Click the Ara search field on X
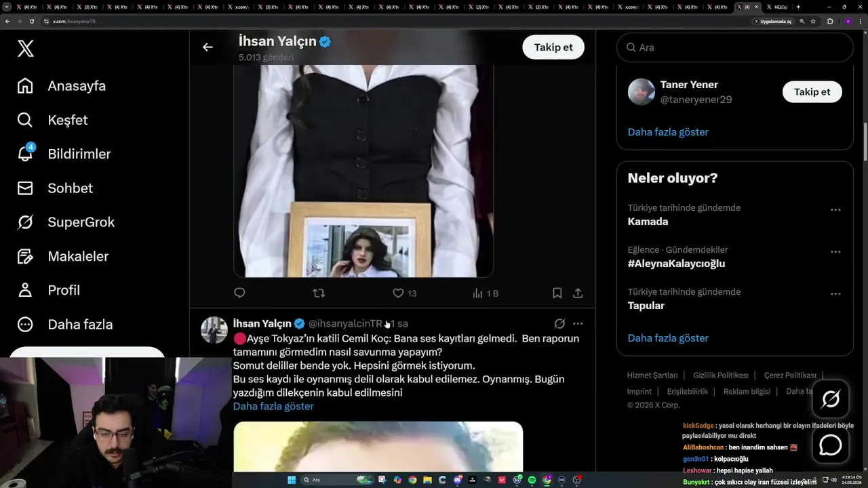 click(734, 47)
